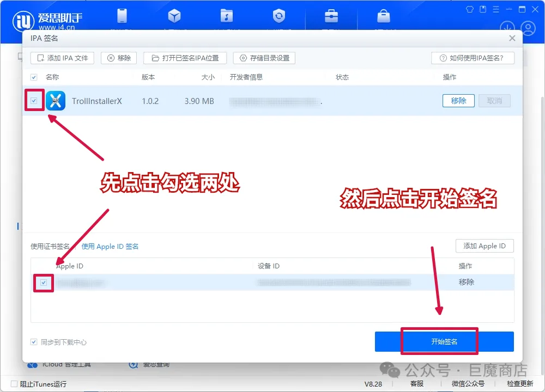
Task: Click the TrollInstallerX app icon
Action: (56, 101)
